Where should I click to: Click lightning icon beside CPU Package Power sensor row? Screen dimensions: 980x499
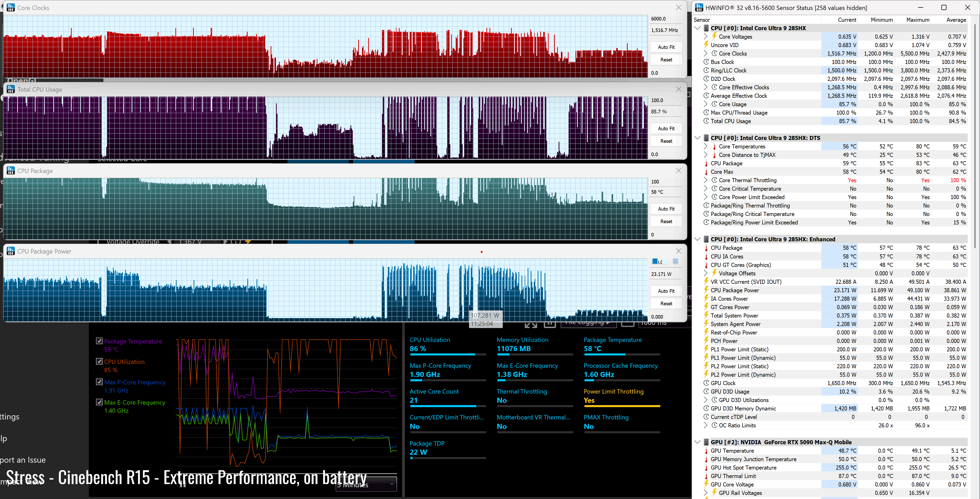pyautogui.click(x=706, y=290)
